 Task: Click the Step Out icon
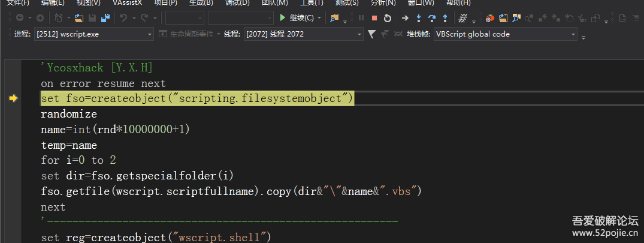[445, 17]
